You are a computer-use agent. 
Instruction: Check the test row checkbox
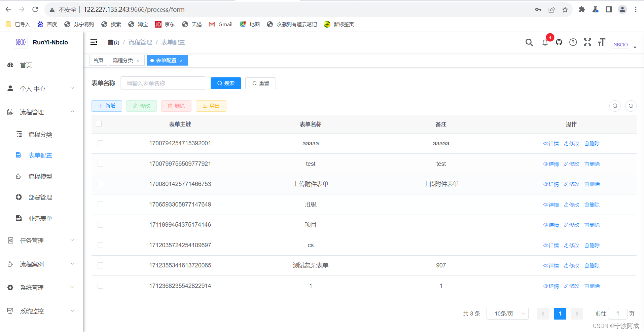click(100, 164)
